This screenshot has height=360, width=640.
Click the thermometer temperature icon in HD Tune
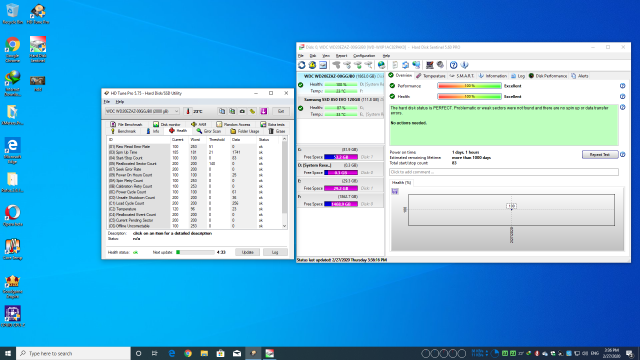[x=188, y=111]
